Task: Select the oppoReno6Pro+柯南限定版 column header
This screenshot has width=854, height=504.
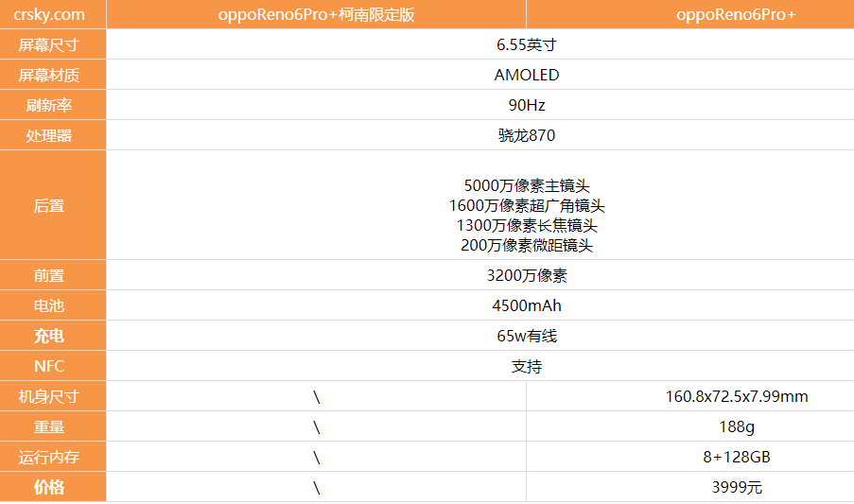Action: (x=317, y=15)
